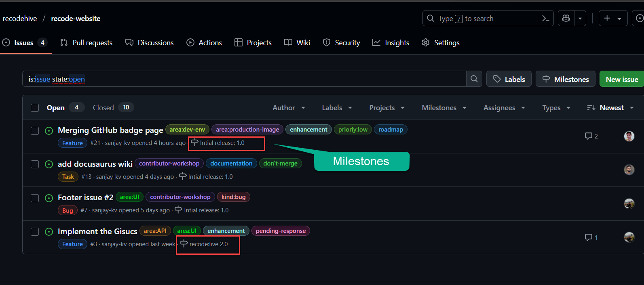Click the Labels button next to search

pos(509,79)
